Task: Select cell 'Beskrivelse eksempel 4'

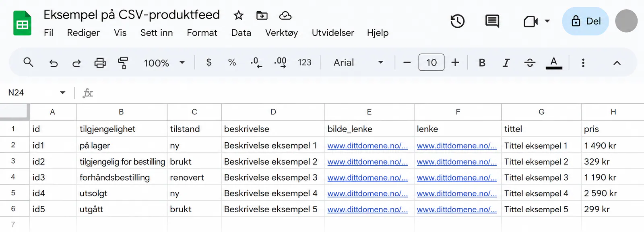Action: pos(273,193)
